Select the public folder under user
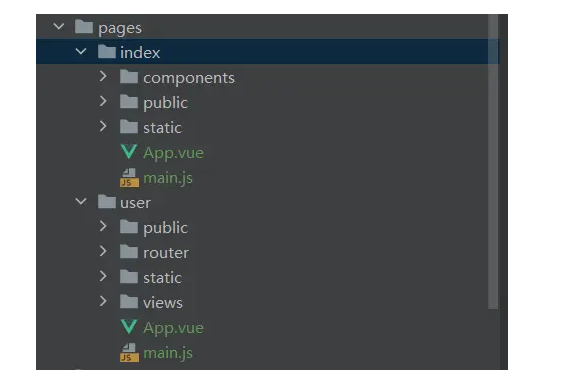The image size is (575, 382). pyautogui.click(x=165, y=228)
